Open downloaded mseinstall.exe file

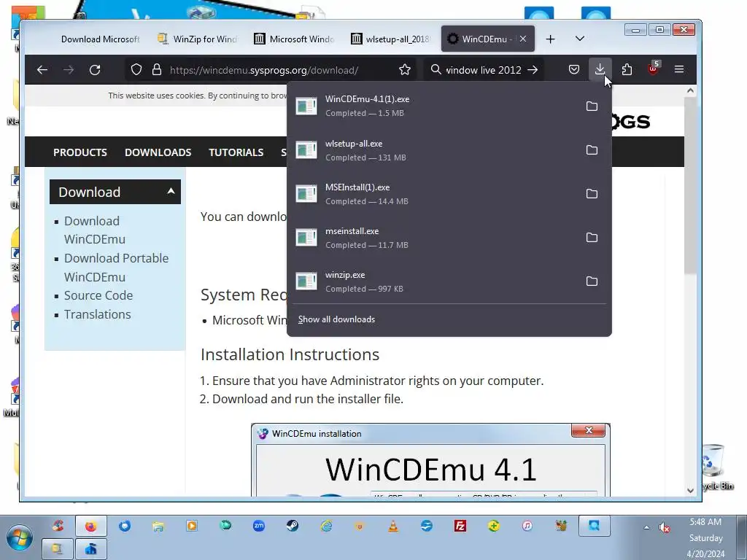click(433, 238)
